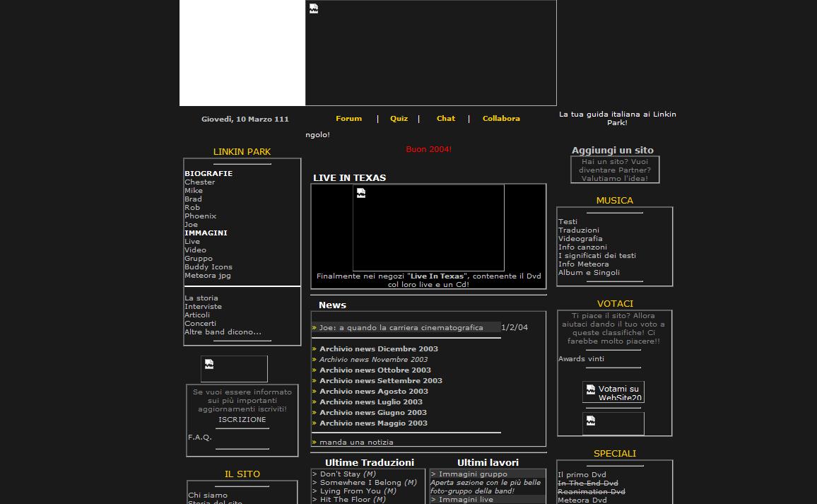Open the Somewhere I Belong translation

tap(360, 483)
